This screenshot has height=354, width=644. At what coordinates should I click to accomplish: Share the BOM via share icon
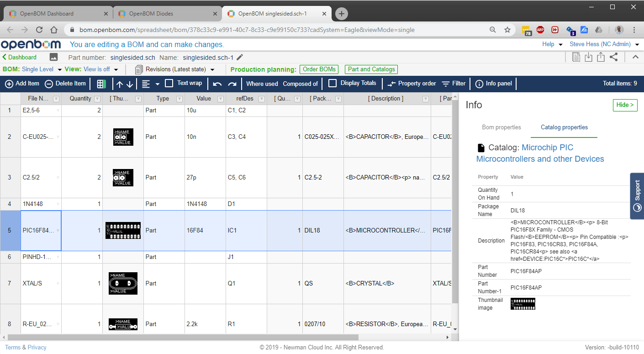pyautogui.click(x=614, y=57)
